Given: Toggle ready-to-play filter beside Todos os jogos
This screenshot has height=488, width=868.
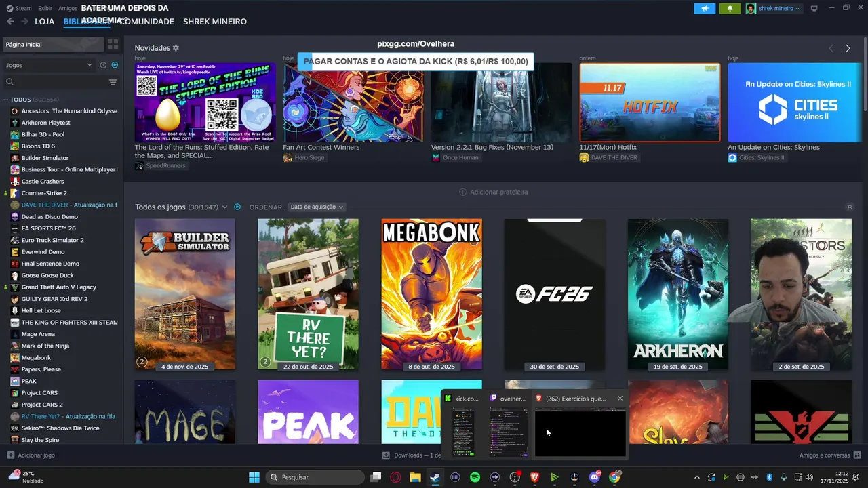Looking at the screenshot, I should click(237, 207).
